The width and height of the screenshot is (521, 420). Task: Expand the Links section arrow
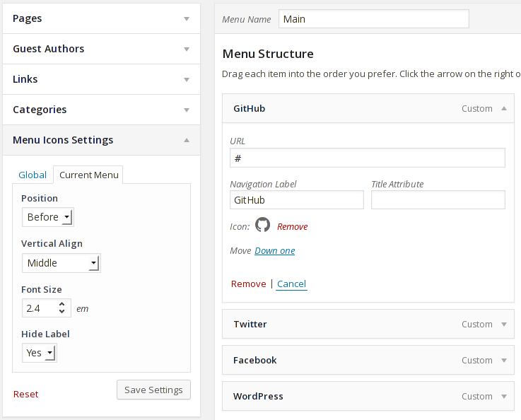187,79
